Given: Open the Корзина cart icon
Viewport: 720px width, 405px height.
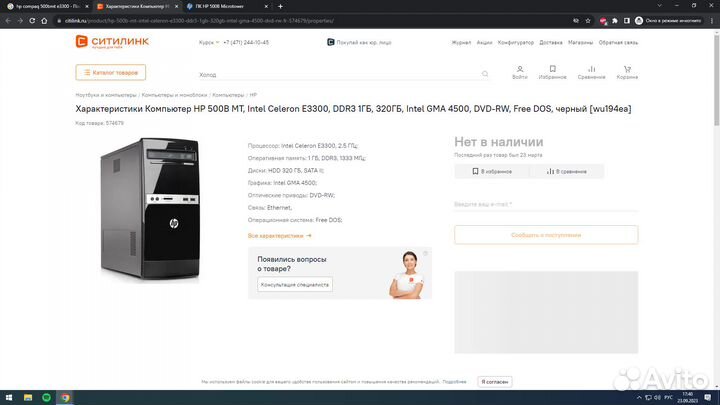Looking at the screenshot, I should [x=627, y=73].
